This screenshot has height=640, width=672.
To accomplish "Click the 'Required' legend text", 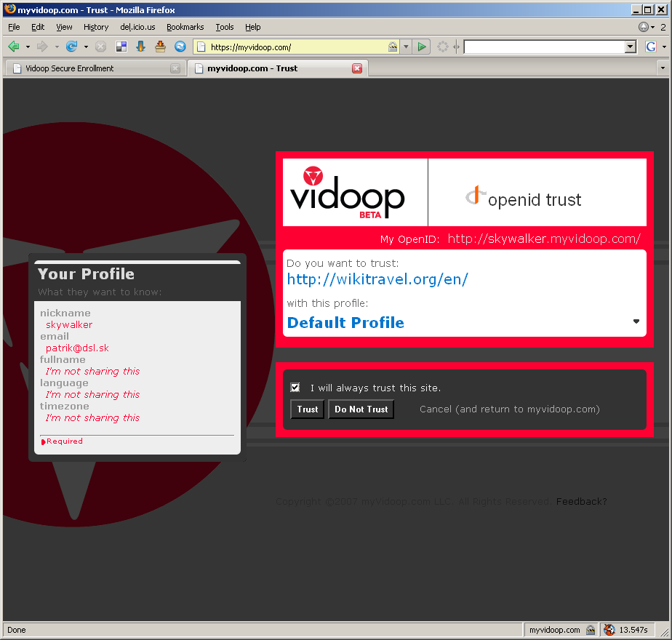I will point(65,441).
